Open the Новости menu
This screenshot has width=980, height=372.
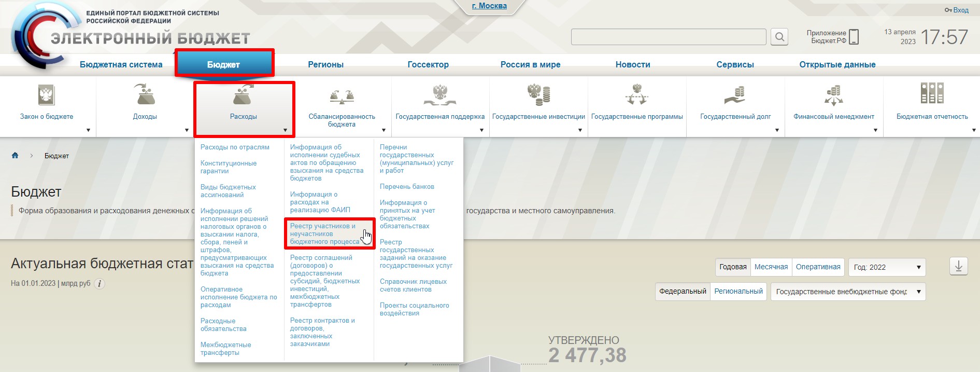click(x=633, y=64)
